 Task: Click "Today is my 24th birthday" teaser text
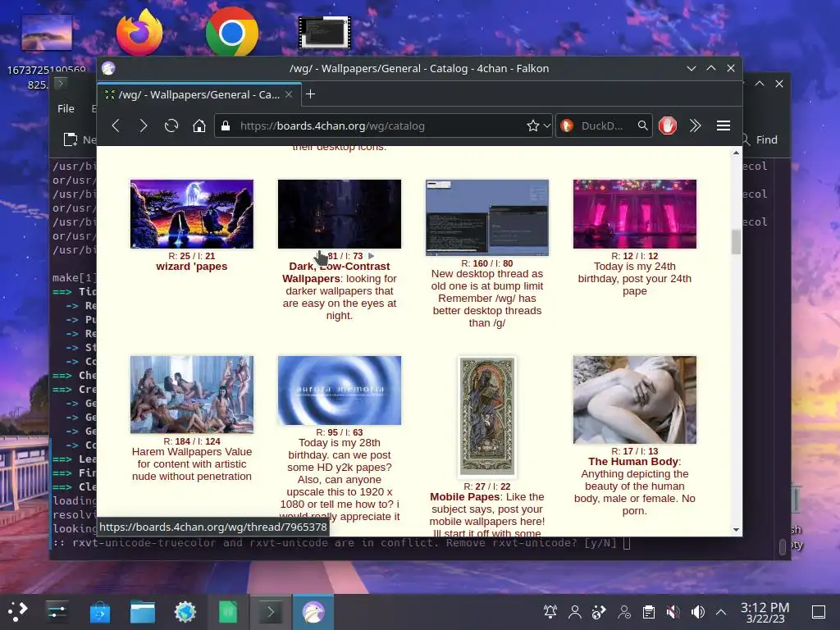(635, 279)
